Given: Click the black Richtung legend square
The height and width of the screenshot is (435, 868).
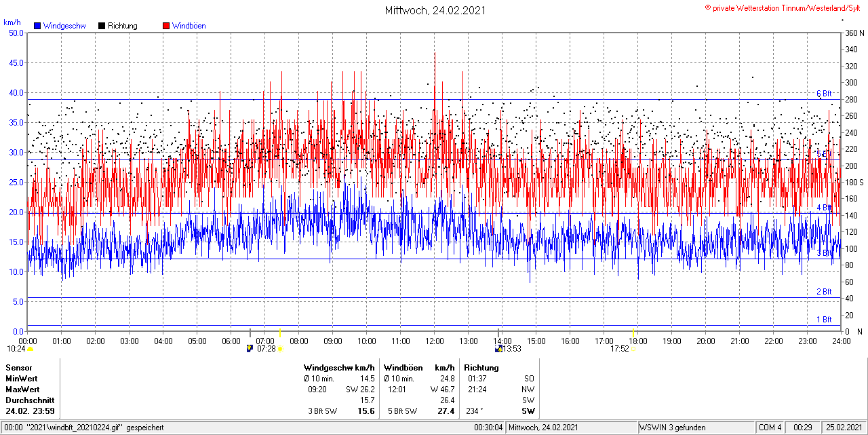Looking at the screenshot, I should (102, 26).
